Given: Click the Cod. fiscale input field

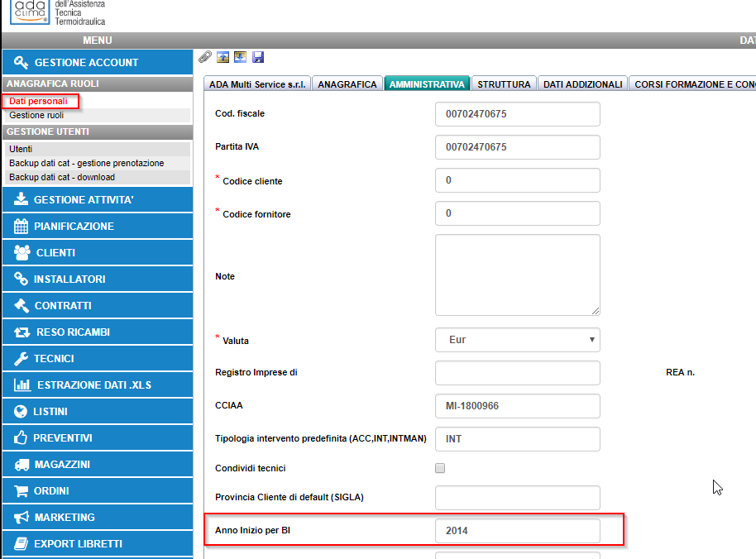Looking at the screenshot, I should click(x=517, y=114).
